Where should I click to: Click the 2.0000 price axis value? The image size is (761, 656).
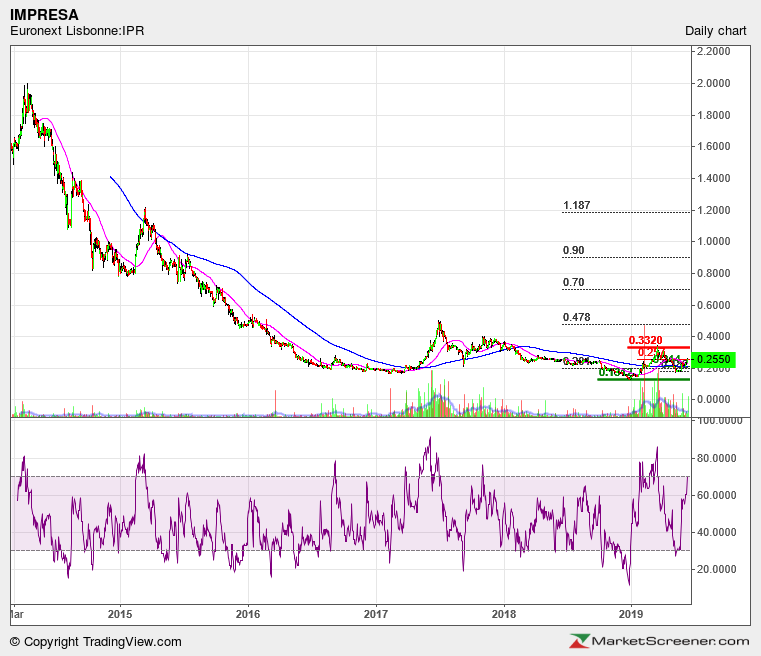point(713,83)
